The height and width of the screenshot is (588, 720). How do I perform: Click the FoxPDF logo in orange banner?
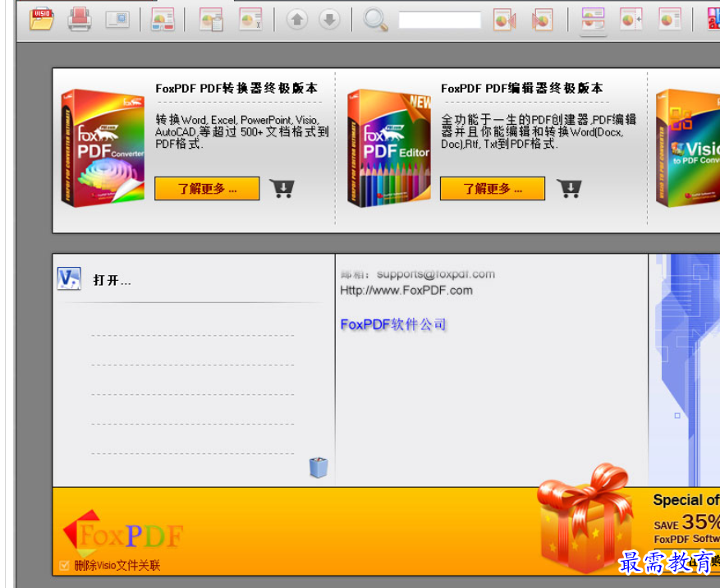pos(123,534)
